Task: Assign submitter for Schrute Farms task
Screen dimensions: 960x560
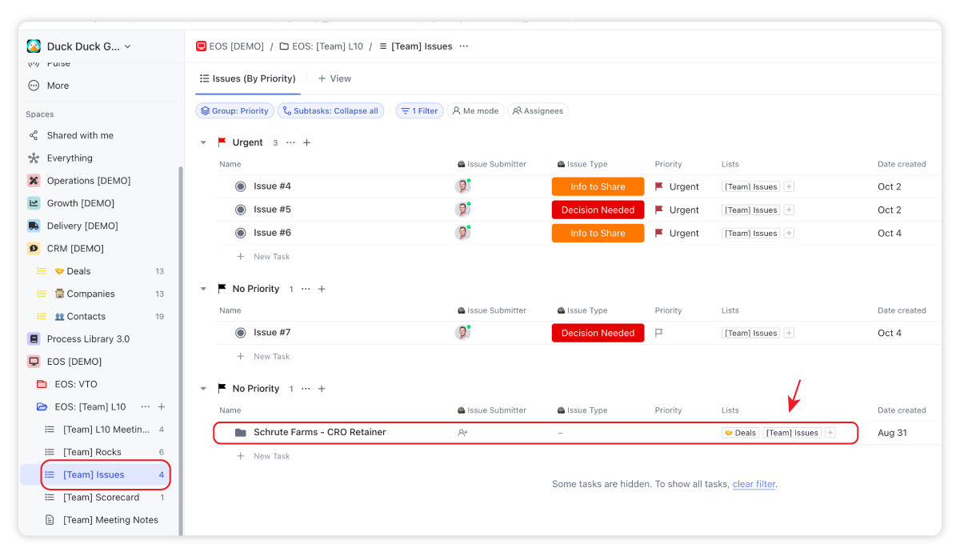Action: coord(462,433)
